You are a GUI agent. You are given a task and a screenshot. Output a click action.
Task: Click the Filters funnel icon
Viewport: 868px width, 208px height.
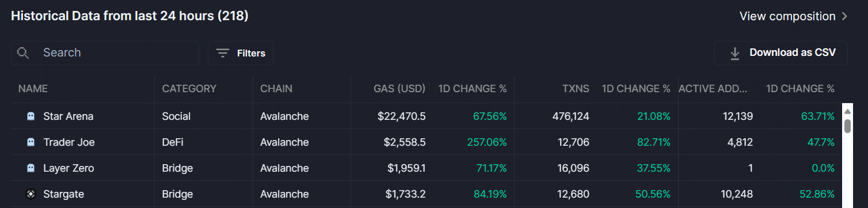click(223, 53)
